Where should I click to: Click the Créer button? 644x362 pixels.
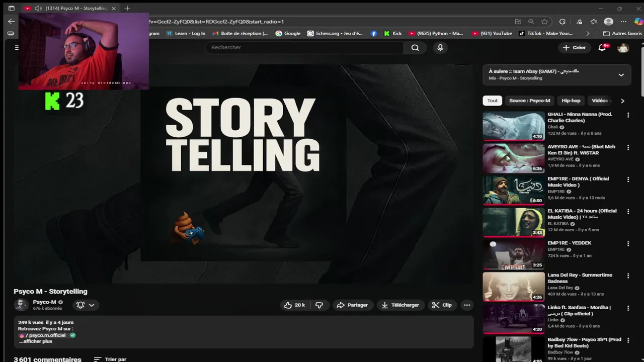[x=574, y=48]
